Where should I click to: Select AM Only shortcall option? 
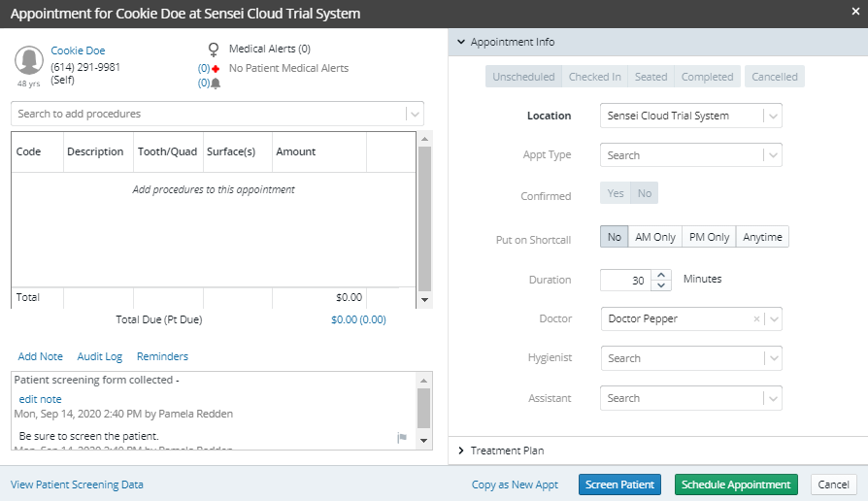pyautogui.click(x=655, y=237)
